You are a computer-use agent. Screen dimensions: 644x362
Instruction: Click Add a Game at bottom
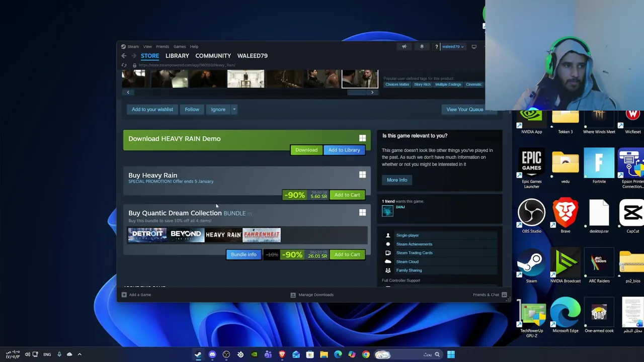(x=136, y=295)
